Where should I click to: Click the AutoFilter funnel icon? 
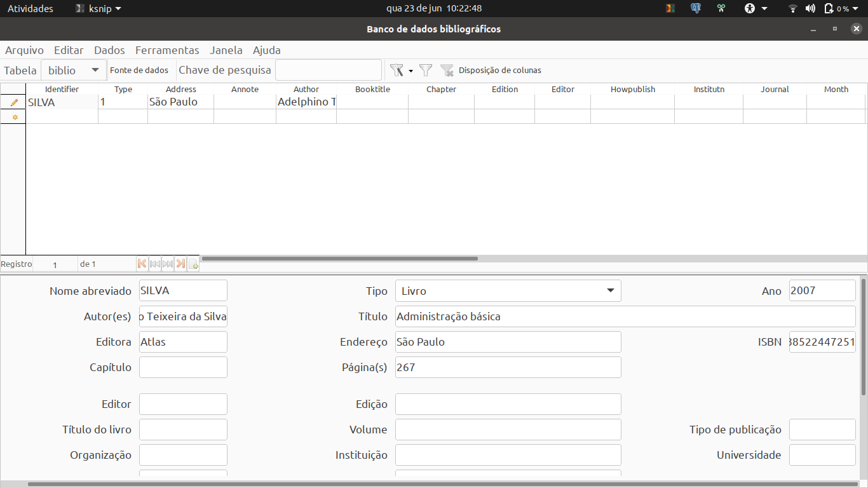tap(397, 70)
